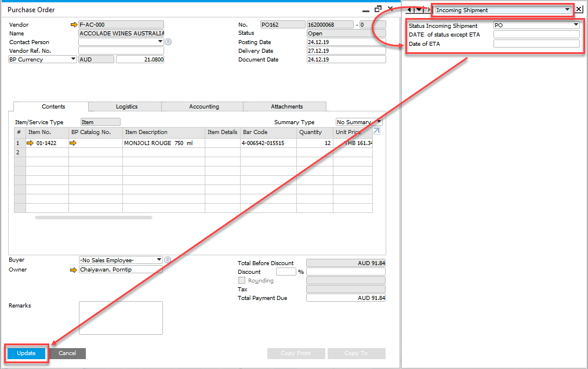This screenshot has width=588, height=369.
Task: Click the Date of ETA field
Action: pyautogui.click(x=536, y=44)
